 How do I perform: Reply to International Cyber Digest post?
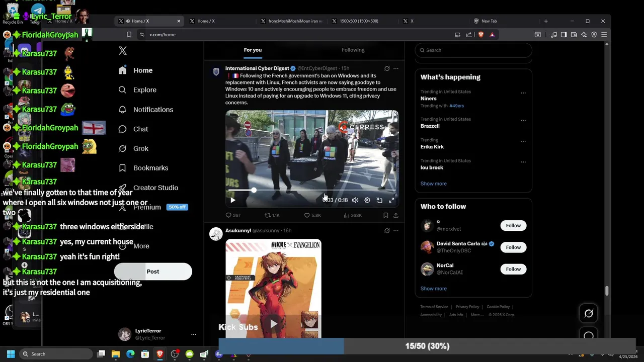233,215
